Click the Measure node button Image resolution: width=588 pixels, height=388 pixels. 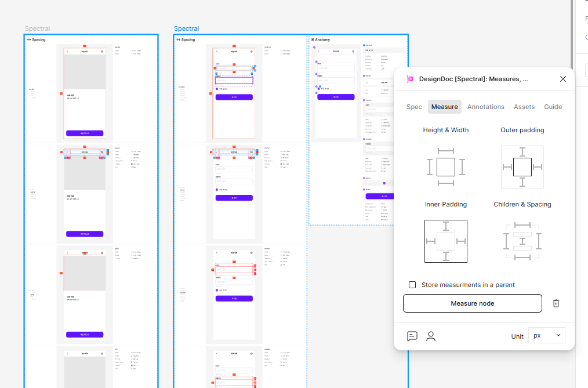(473, 303)
